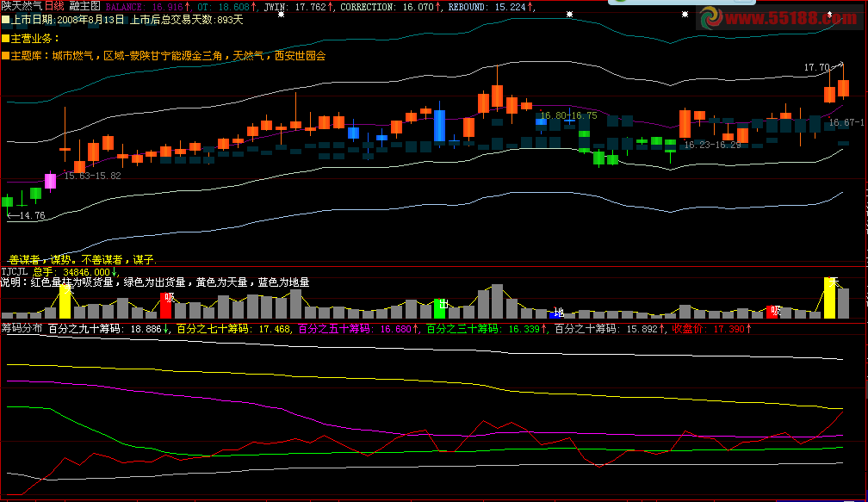Viewport: 868px width, 502px height.
Task: Click the 主营业务 label
Action: 30,38
